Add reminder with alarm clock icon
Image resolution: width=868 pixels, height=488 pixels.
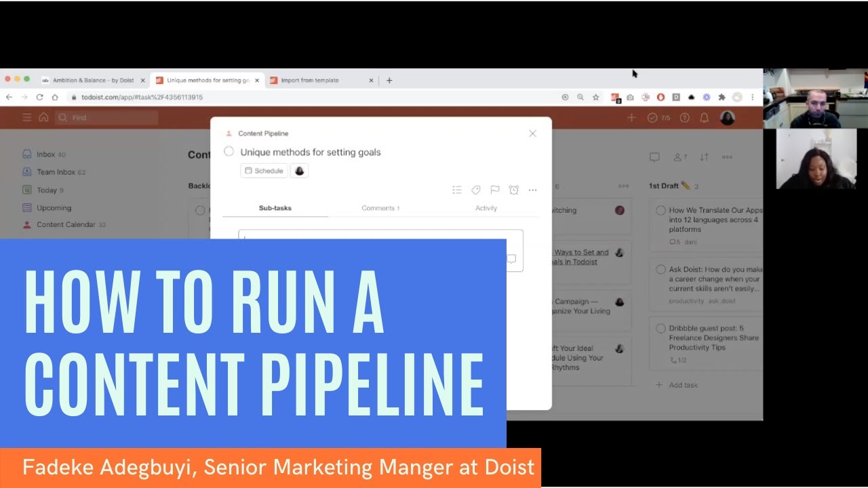coord(514,190)
